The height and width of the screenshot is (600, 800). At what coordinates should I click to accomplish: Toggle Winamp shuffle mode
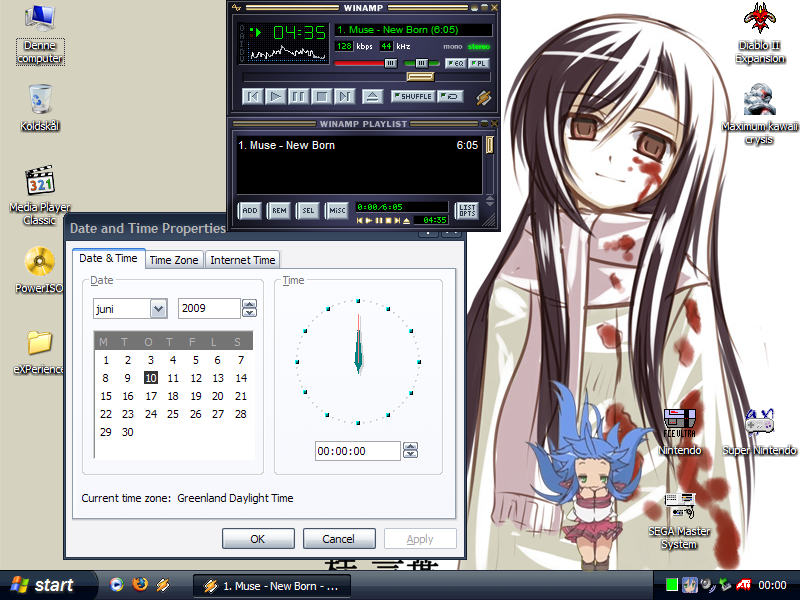(x=413, y=96)
